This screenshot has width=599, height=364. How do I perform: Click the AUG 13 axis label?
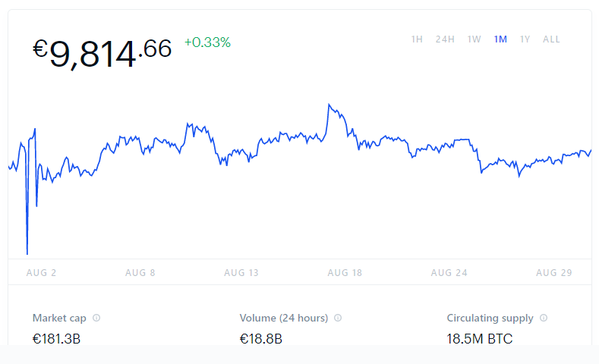coord(241,273)
